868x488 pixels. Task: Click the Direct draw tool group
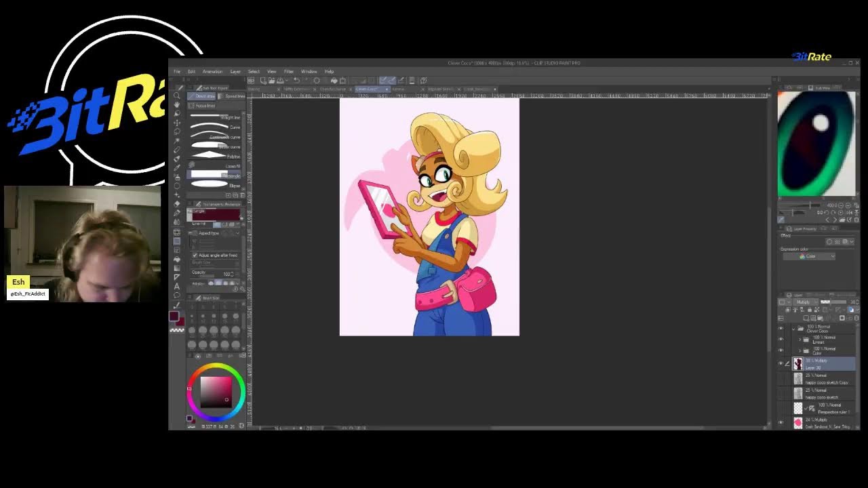pos(202,96)
